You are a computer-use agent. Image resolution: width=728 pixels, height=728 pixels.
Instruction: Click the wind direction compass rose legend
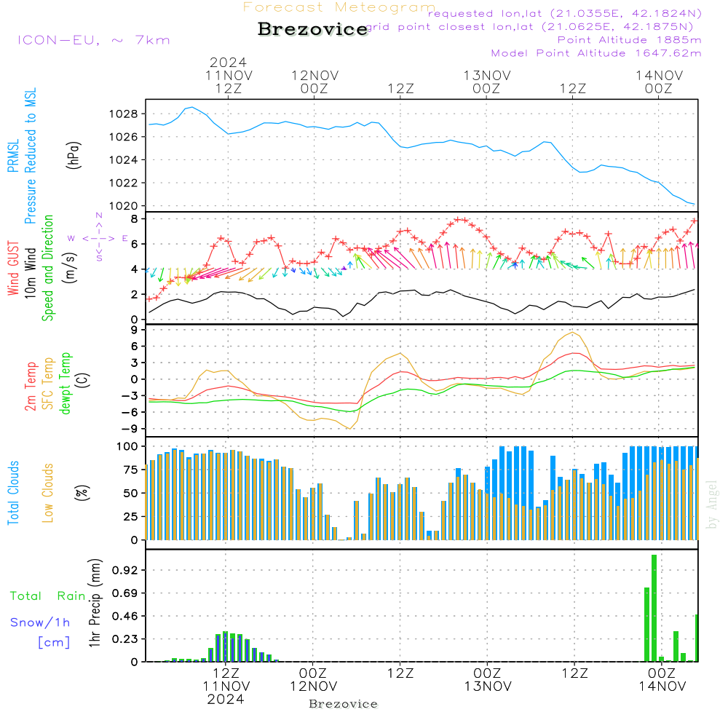click(x=98, y=237)
